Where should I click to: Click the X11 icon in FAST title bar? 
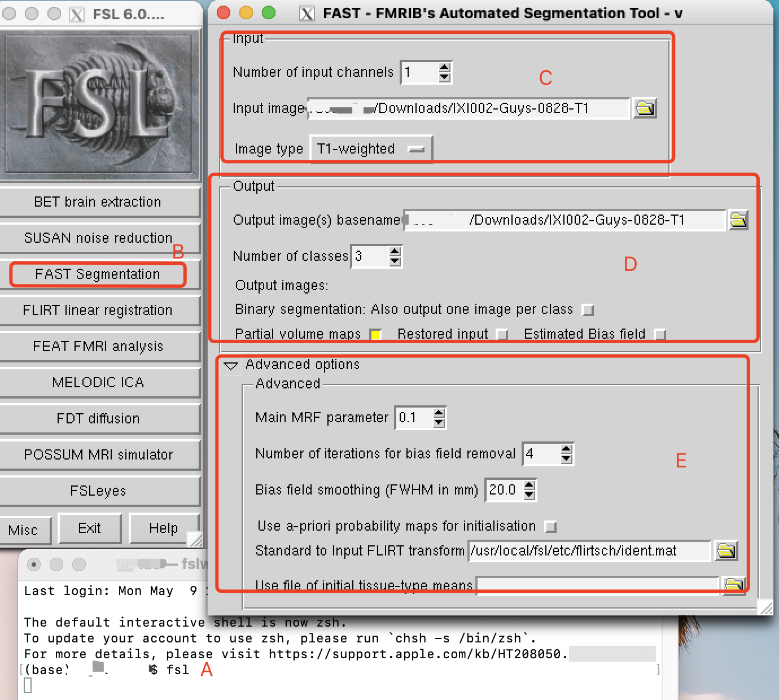click(x=307, y=13)
